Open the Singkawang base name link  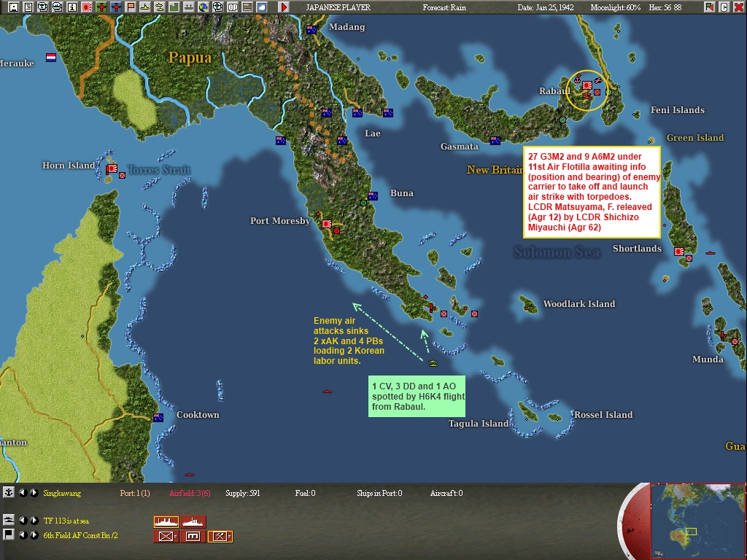click(62, 493)
